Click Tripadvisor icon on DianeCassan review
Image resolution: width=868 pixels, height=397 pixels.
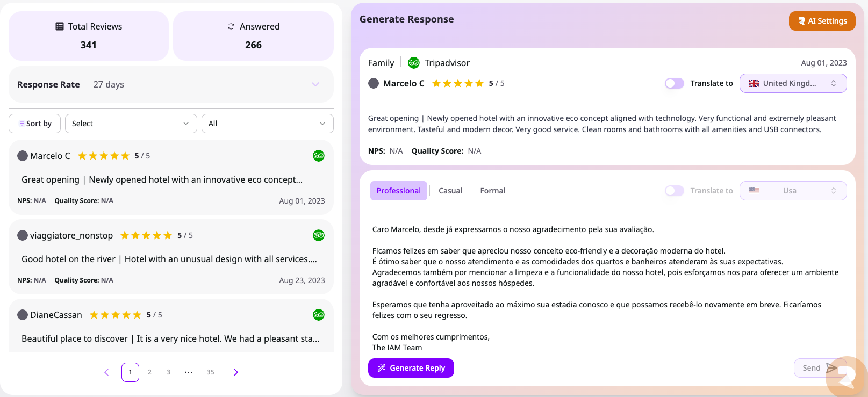pos(319,315)
